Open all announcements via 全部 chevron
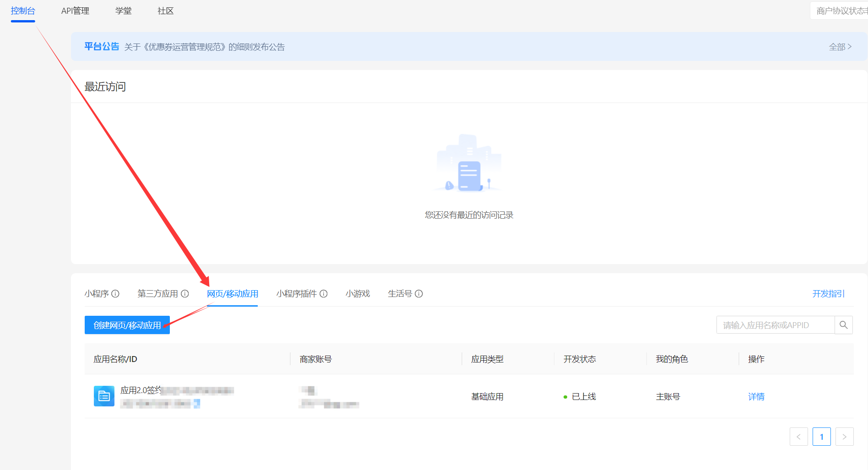The width and height of the screenshot is (868, 470). 841,47
